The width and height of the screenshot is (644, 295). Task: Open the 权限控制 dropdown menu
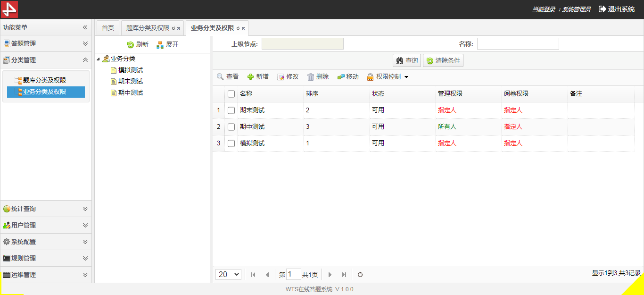coord(388,77)
